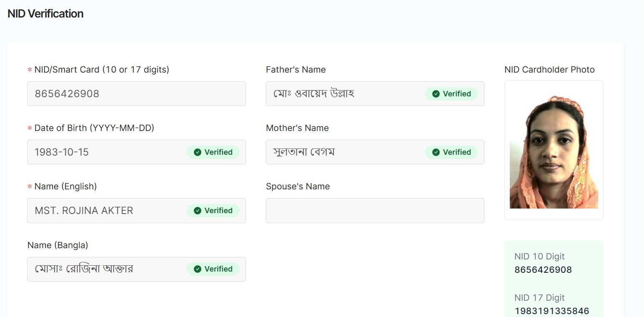Image resolution: width=644 pixels, height=317 pixels.
Task: Click the NID 10 Digit label
Action: pos(539,257)
